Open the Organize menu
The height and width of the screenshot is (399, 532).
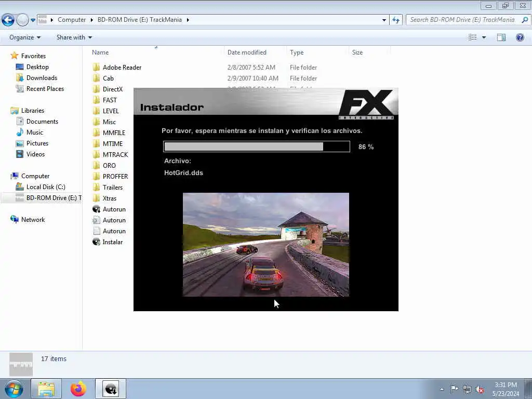coord(25,37)
